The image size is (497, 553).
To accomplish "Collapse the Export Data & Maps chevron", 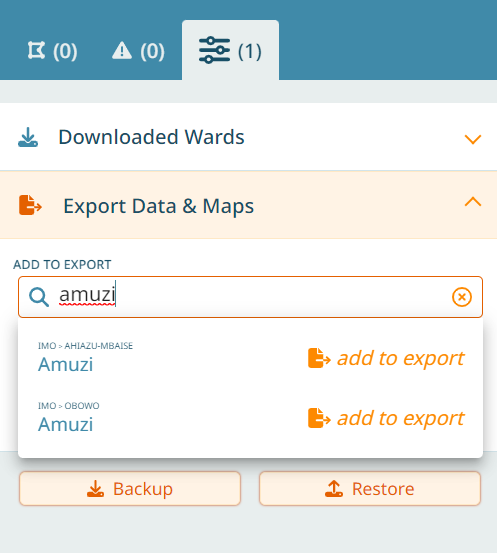I will click(x=473, y=202).
